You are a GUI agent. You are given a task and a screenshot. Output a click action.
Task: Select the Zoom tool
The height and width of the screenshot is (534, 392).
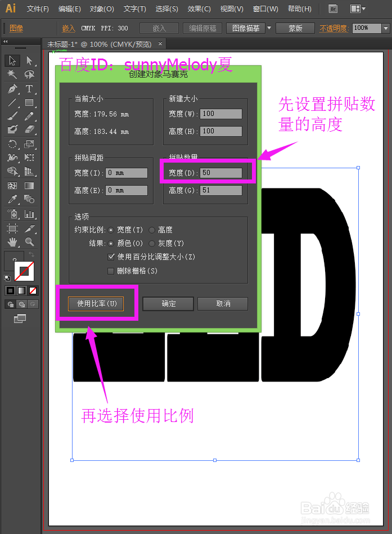pos(29,242)
